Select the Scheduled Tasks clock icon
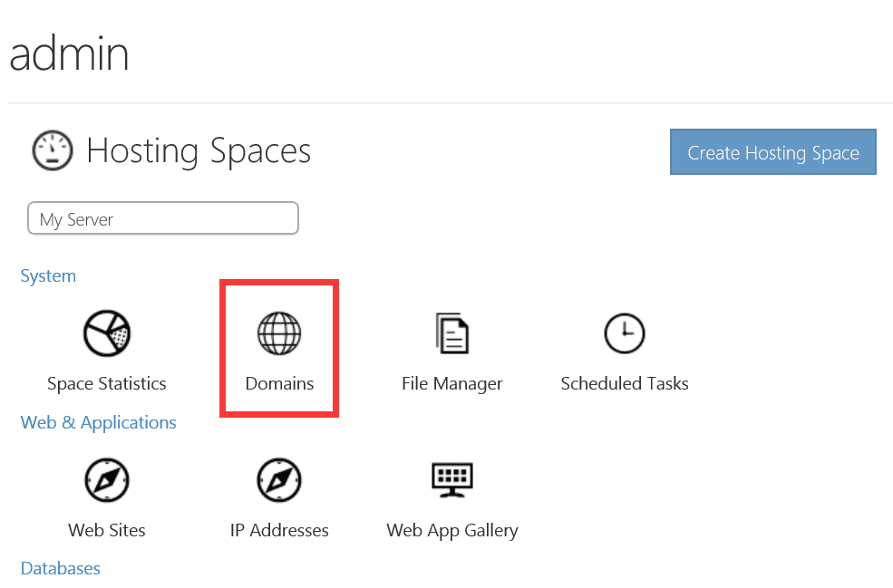The width and height of the screenshot is (893, 588). click(x=624, y=333)
